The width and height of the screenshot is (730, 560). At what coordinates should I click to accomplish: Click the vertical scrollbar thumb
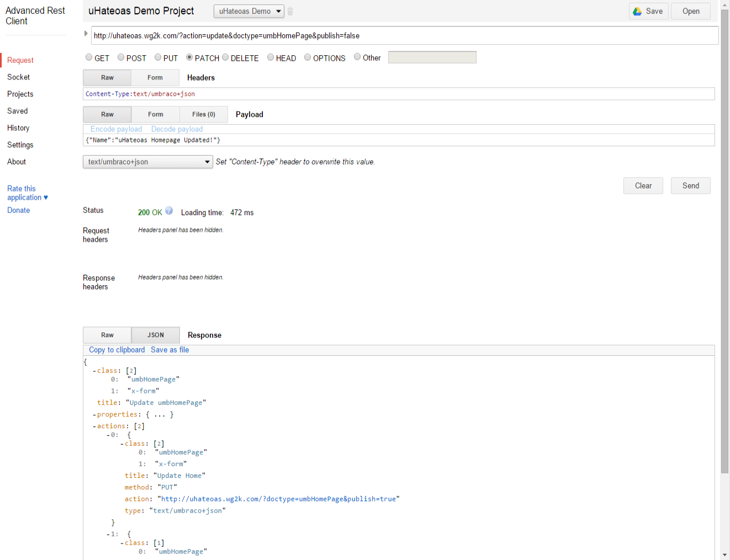click(x=724, y=241)
